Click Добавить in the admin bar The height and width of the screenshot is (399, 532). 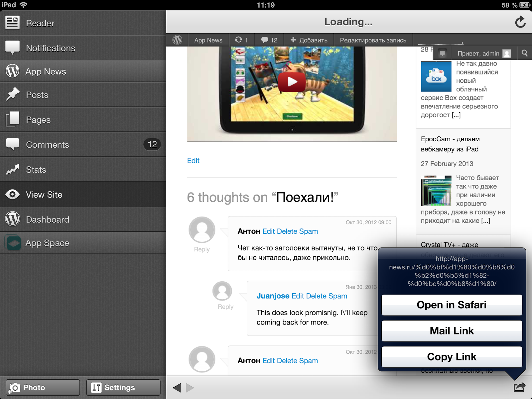point(309,40)
